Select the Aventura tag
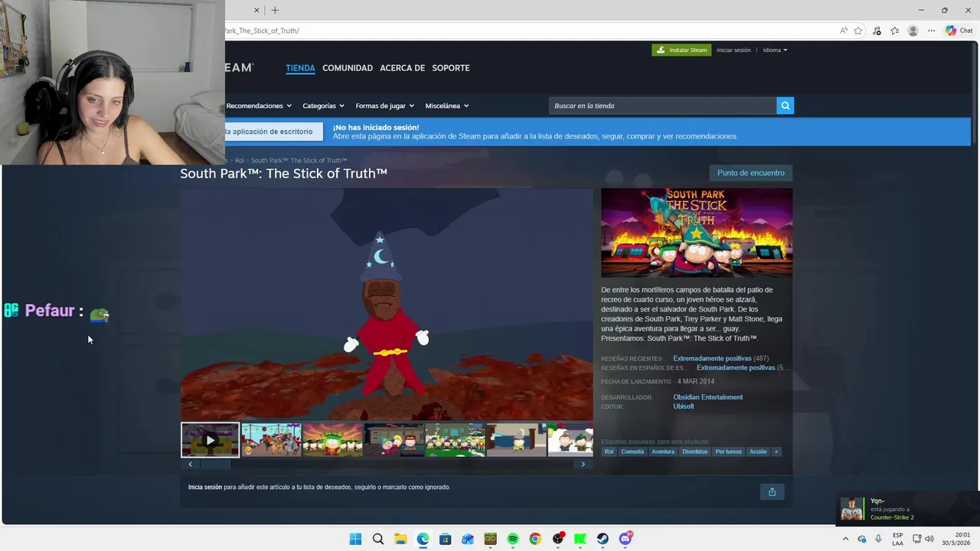Image resolution: width=980 pixels, height=551 pixels. click(663, 452)
